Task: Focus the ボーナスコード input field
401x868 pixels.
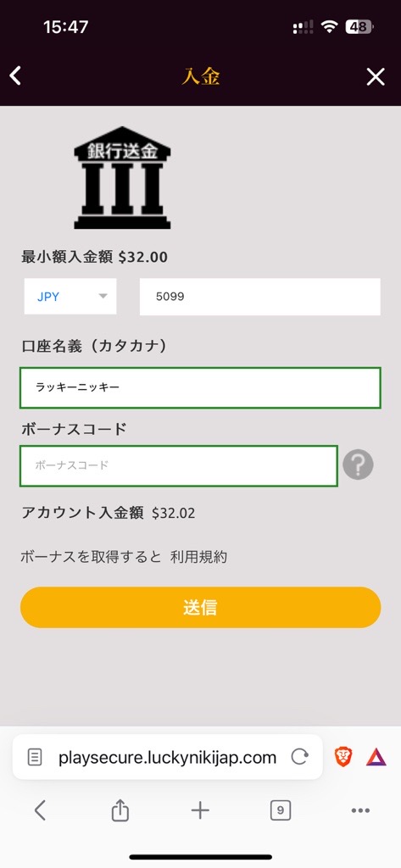Action: 179,465
